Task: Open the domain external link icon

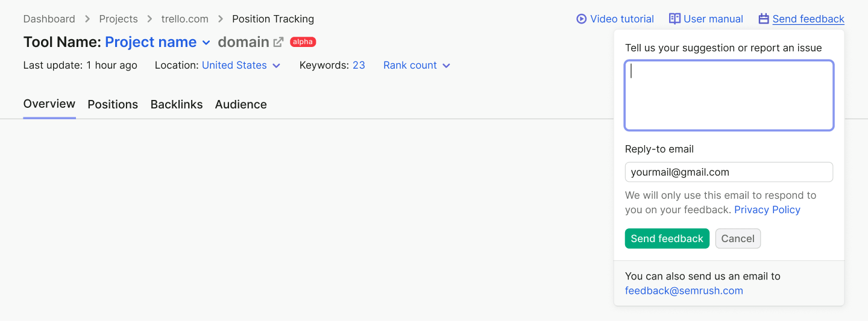Action: click(278, 42)
